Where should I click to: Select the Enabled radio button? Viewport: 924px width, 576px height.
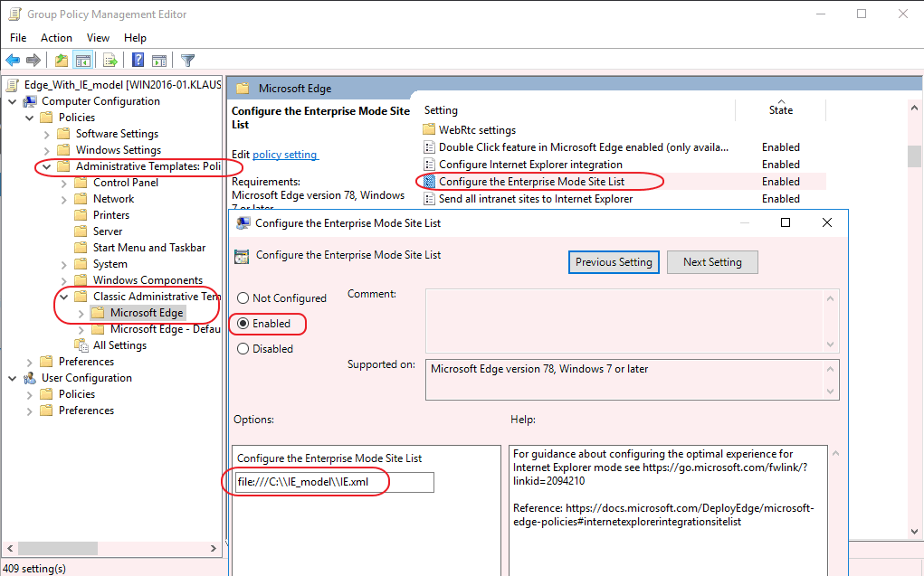pos(243,324)
